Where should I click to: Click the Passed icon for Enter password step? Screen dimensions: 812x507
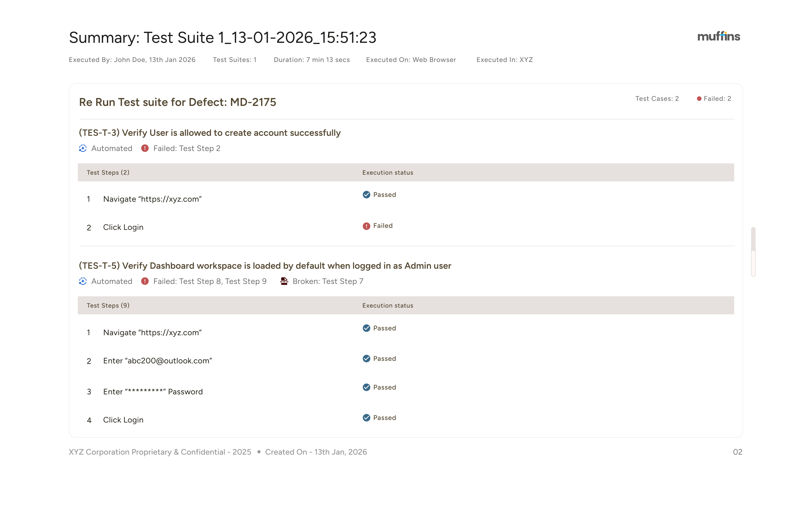[x=367, y=387]
